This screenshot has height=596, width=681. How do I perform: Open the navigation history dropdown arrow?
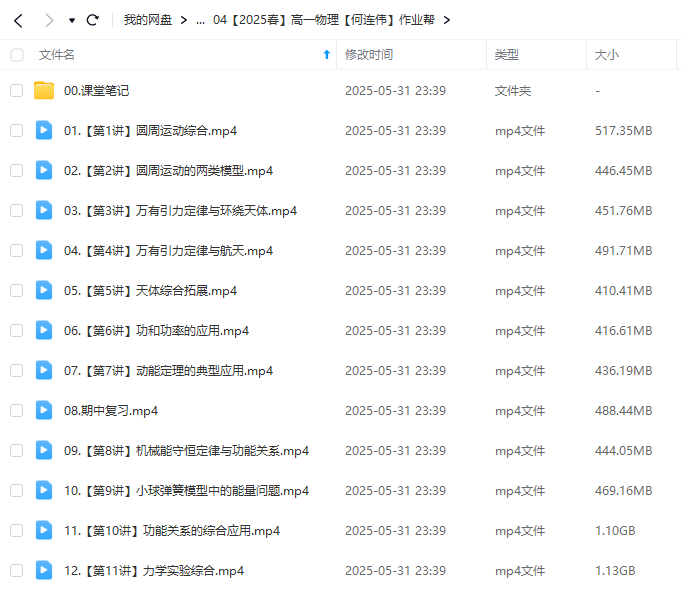click(72, 20)
